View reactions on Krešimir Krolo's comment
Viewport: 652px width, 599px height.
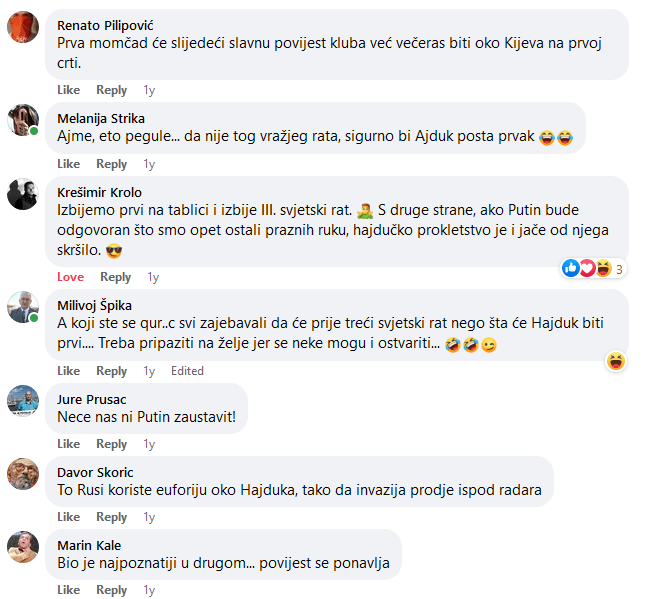point(593,268)
